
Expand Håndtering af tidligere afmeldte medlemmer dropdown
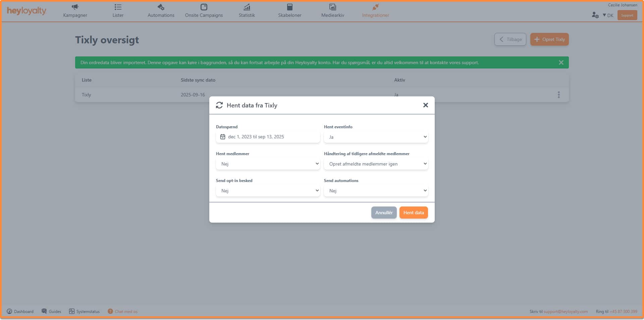click(x=376, y=164)
